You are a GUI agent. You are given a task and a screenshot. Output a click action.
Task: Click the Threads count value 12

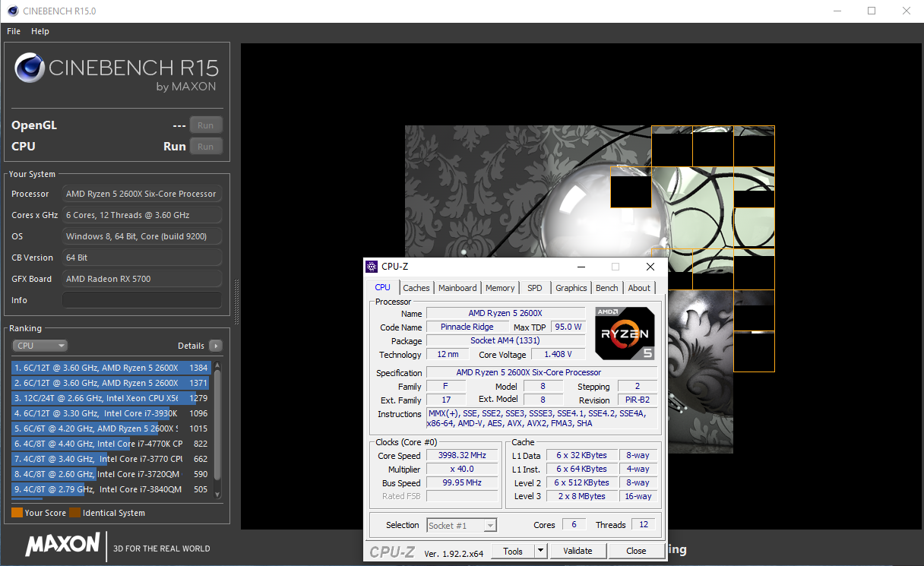pos(644,525)
